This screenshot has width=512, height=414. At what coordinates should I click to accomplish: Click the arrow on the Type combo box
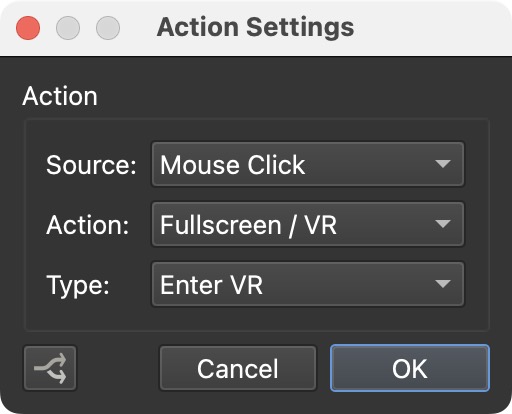(x=443, y=284)
